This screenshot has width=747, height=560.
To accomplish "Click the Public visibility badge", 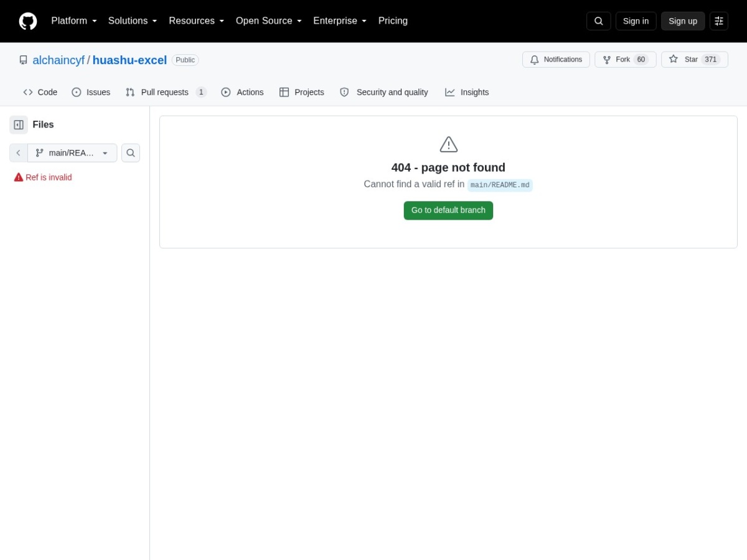I will tap(185, 60).
